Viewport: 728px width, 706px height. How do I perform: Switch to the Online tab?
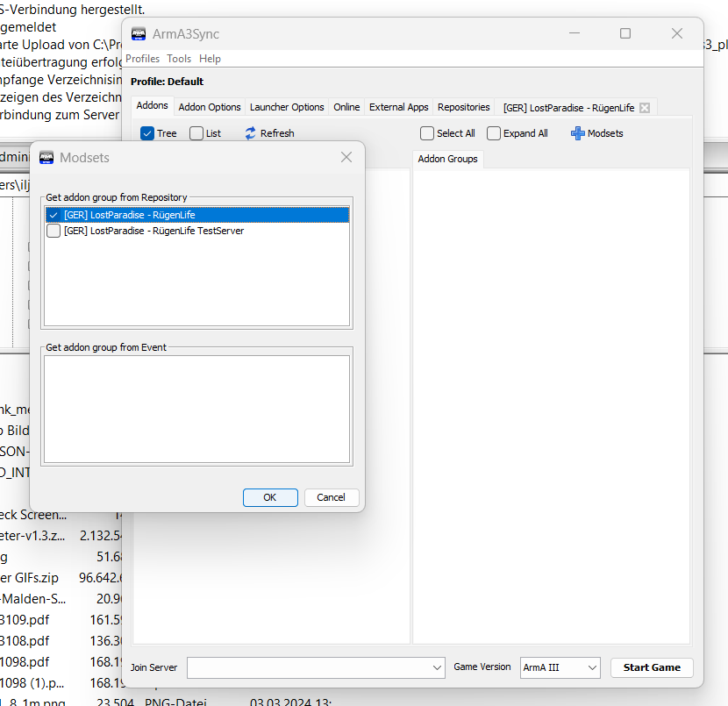346,107
